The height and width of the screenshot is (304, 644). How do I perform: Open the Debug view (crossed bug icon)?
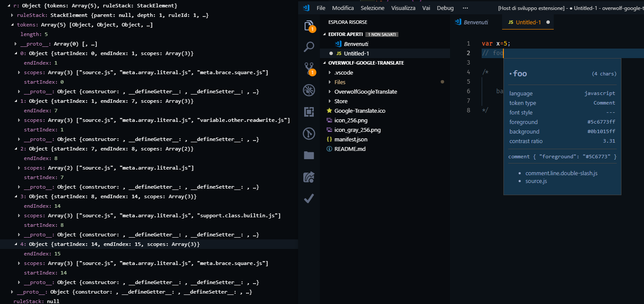pos(309,90)
